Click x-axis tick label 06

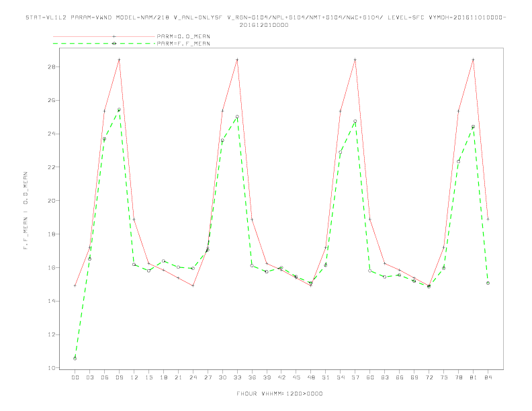pos(105,377)
